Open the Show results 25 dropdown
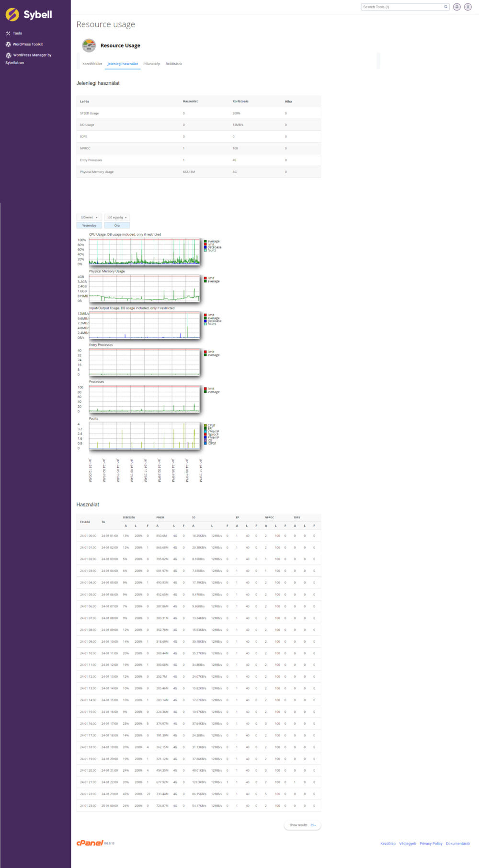The height and width of the screenshot is (868, 479). 302,825
